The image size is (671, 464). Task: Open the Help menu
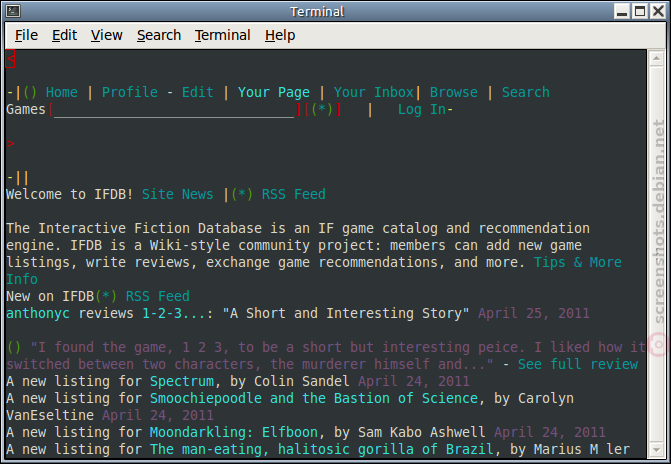(280, 35)
